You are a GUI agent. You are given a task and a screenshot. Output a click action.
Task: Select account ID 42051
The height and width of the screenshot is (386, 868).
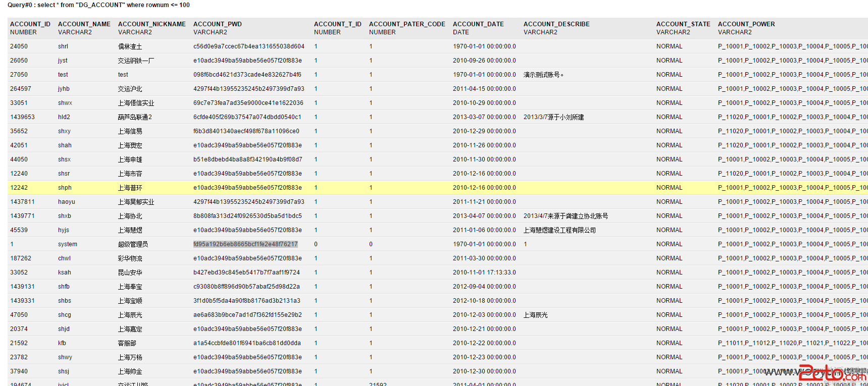19,145
